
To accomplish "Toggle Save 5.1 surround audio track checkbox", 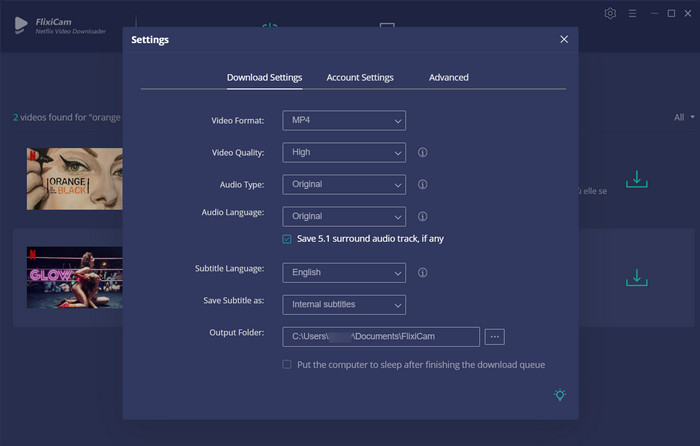I will (x=287, y=239).
